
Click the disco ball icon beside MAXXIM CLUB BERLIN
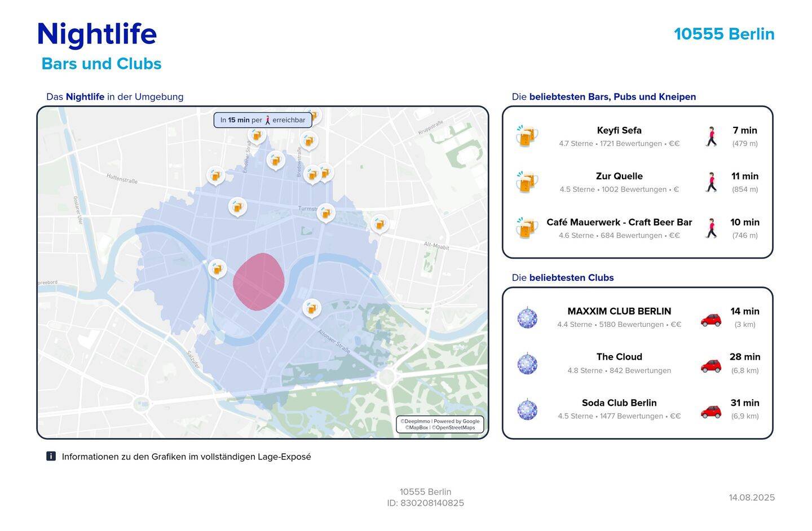(527, 318)
